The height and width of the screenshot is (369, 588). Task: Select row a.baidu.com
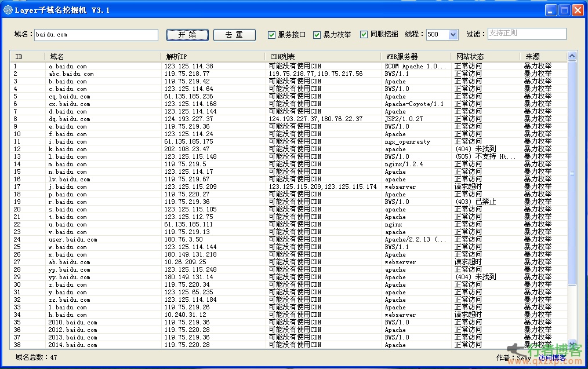coord(289,66)
